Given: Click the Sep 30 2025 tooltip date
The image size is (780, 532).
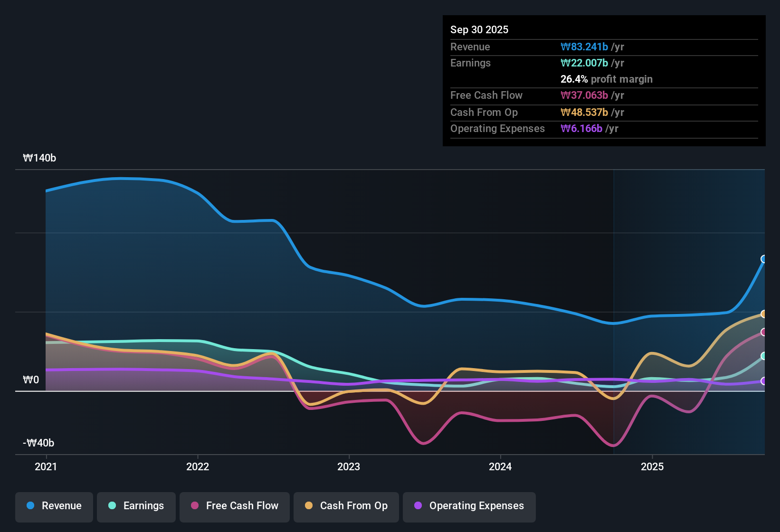Looking at the screenshot, I should (x=479, y=29).
